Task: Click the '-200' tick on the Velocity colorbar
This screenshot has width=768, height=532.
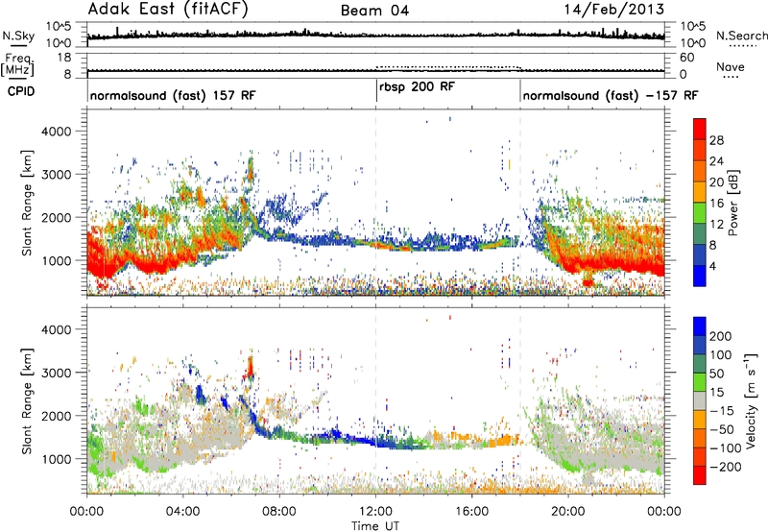Action: pyautogui.click(x=725, y=467)
